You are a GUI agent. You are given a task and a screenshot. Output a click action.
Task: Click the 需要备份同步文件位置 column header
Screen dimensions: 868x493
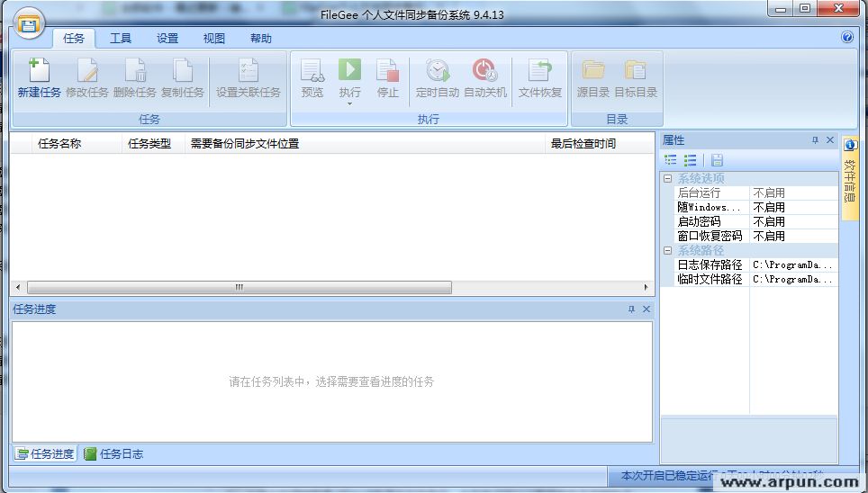(x=365, y=144)
